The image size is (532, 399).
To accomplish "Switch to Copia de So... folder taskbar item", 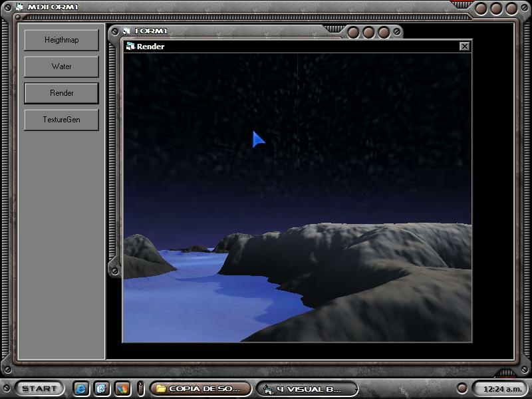I will click(x=201, y=389).
